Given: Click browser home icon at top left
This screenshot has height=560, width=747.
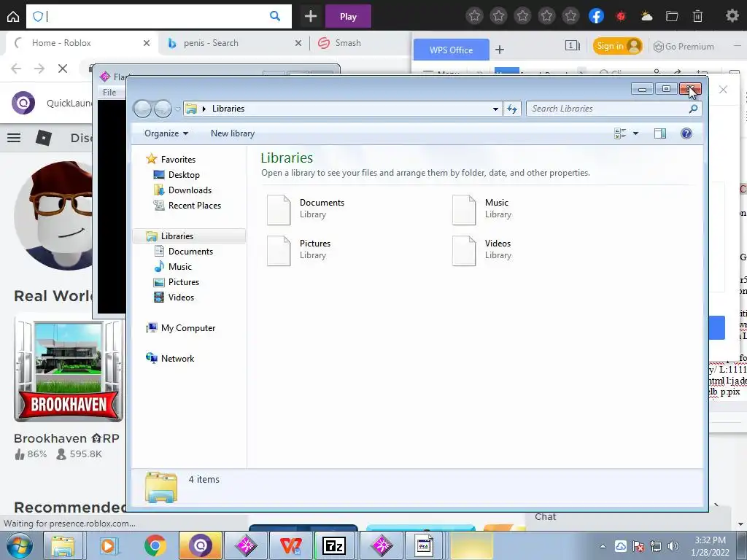Looking at the screenshot, I should tap(13, 16).
